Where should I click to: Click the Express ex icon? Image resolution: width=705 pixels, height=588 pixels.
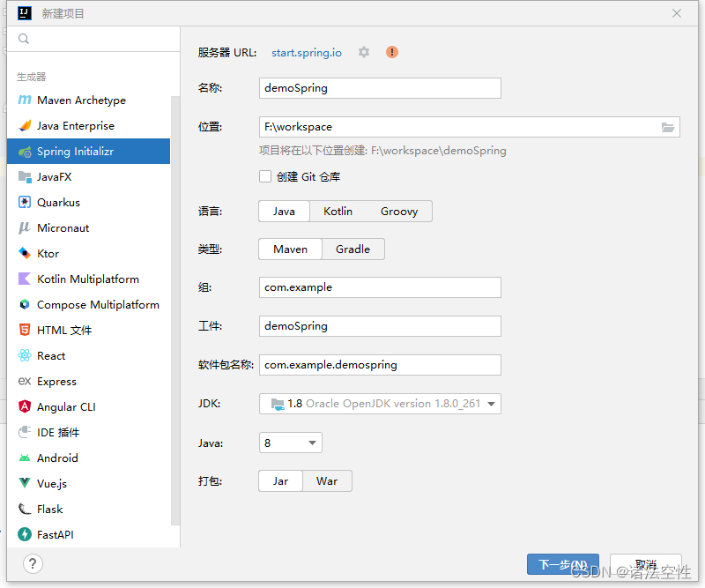coord(25,381)
